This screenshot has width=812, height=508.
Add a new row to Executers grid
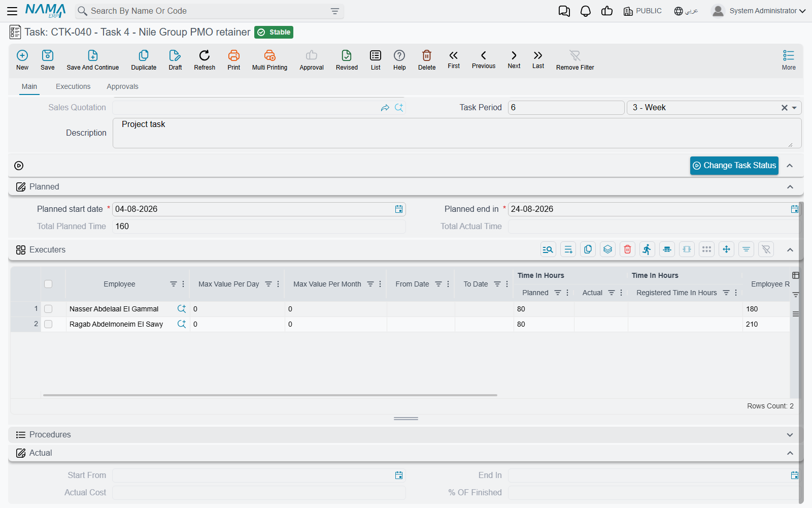[568, 249]
